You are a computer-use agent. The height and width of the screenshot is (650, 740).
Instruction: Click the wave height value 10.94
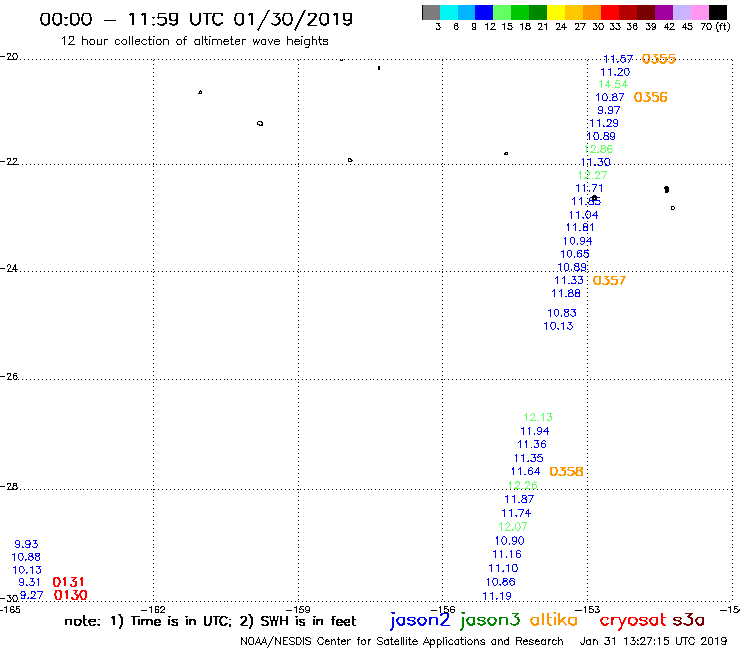point(577,241)
